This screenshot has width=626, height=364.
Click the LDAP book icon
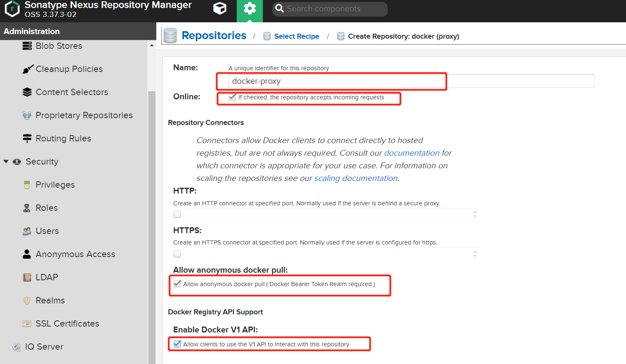tap(27, 277)
